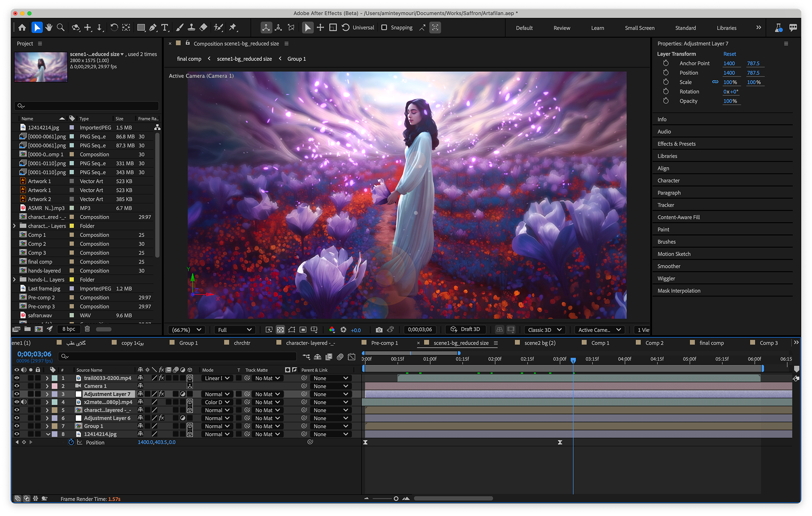Open the Pre-comp 1 timeline tab

tap(384, 343)
